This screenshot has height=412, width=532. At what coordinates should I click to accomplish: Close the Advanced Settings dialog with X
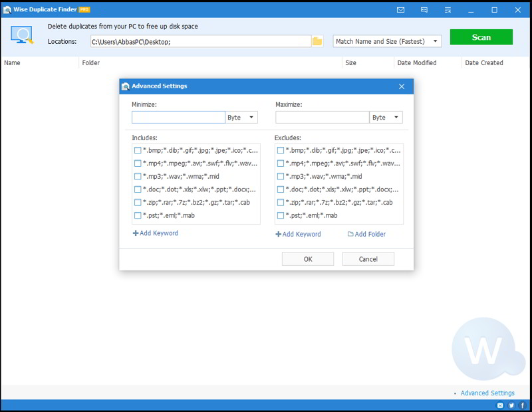pos(402,86)
